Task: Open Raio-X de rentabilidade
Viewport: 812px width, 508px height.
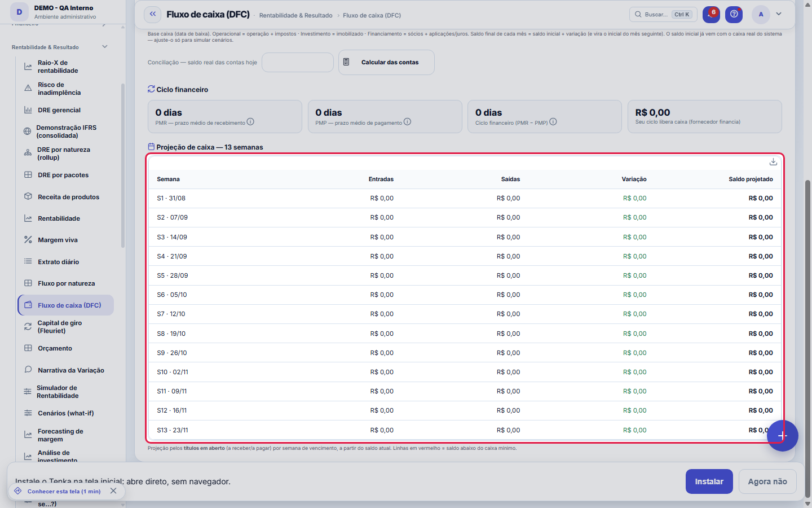Action: point(65,67)
